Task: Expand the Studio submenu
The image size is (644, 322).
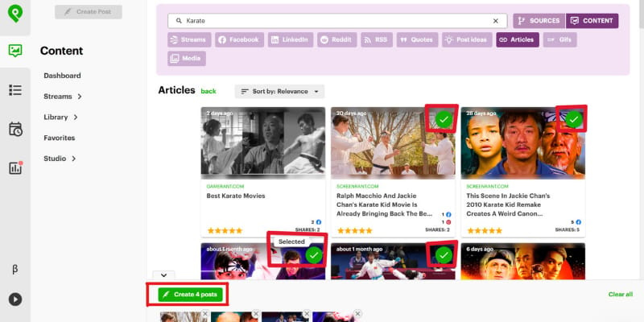Action: (60, 159)
